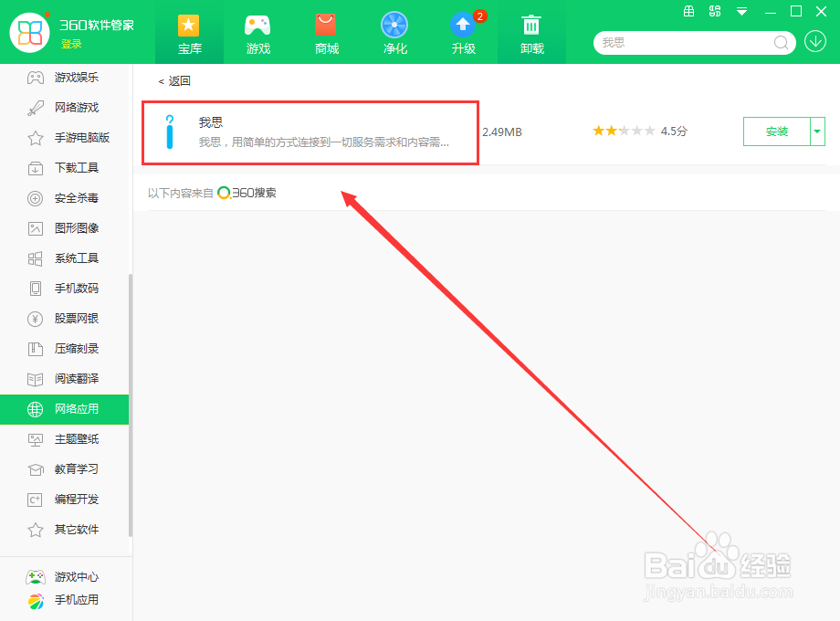
Task: Open the 净化 fan icon tab
Action: 394,33
